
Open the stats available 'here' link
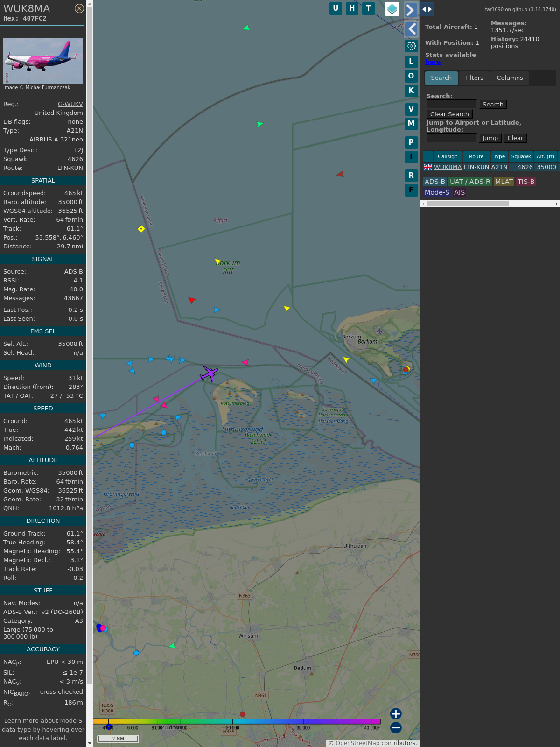click(x=433, y=62)
